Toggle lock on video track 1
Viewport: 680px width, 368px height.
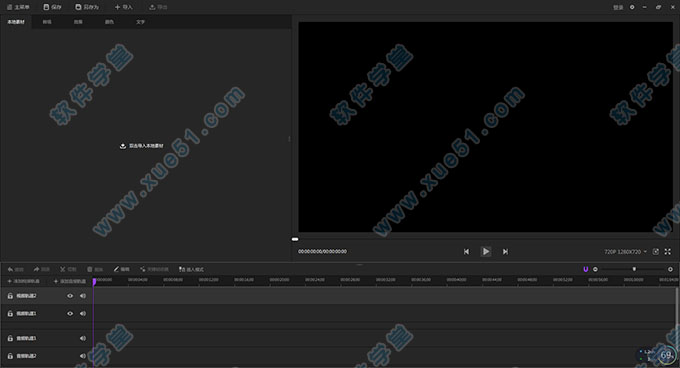pyautogui.click(x=10, y=313)
